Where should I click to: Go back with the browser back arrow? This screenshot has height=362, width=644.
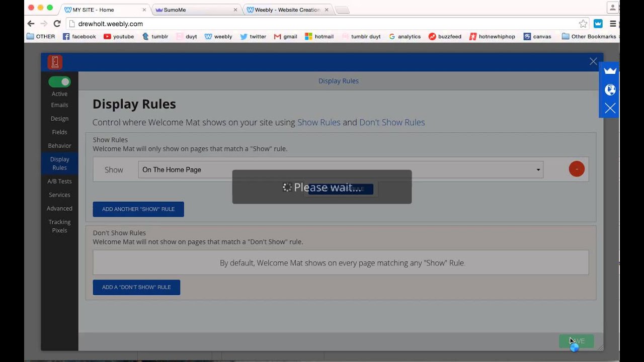(x=31, y=24)
